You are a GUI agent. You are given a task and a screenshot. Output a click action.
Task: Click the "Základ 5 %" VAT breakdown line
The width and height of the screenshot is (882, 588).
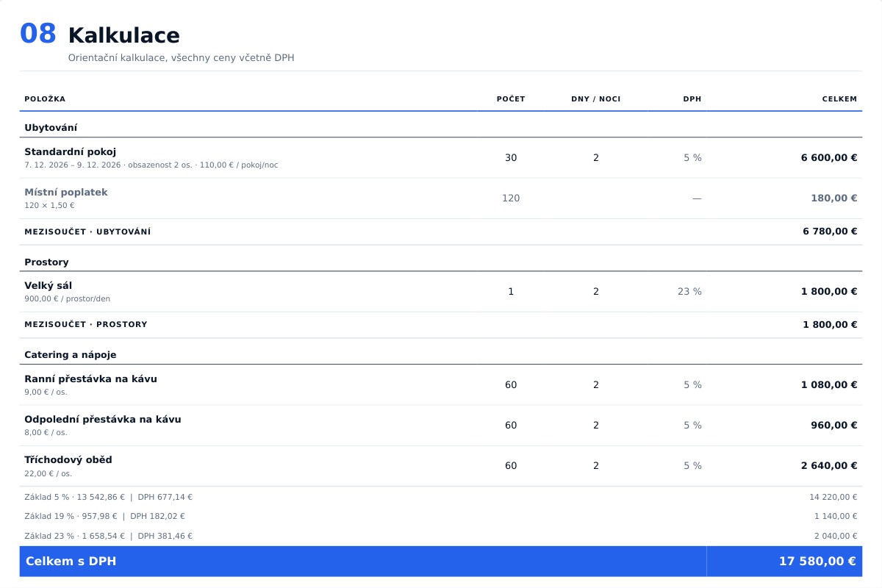(109, 497)
